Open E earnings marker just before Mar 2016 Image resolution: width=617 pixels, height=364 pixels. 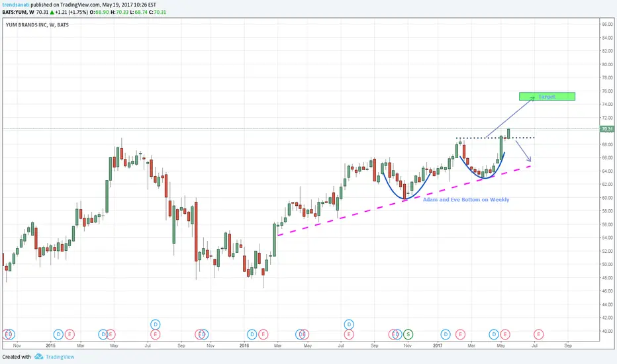tap(263, 334)
